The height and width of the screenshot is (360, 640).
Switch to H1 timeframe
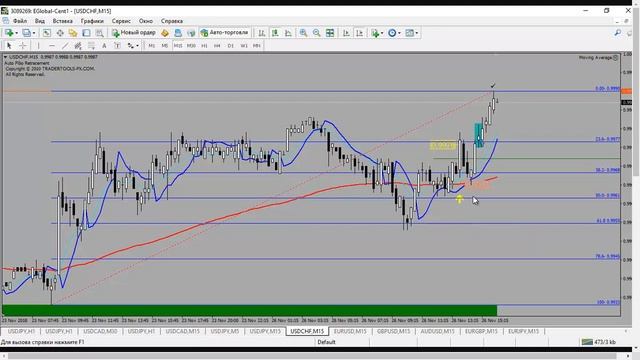(x=204, y=46)
